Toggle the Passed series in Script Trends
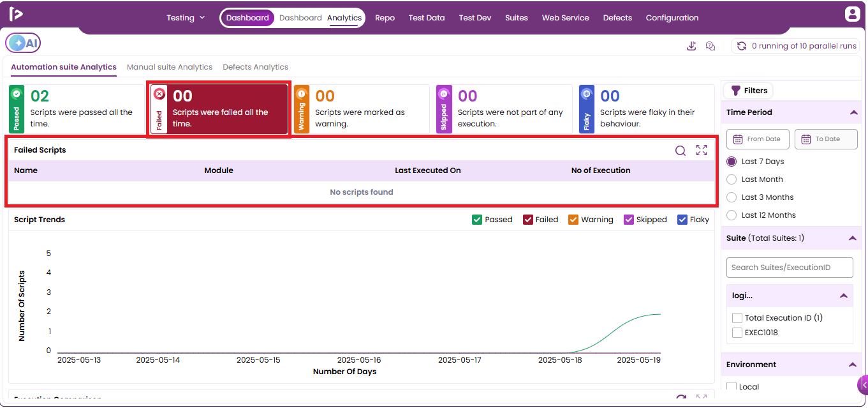Screen dimensions: 868x408 [x=476, y=220]
